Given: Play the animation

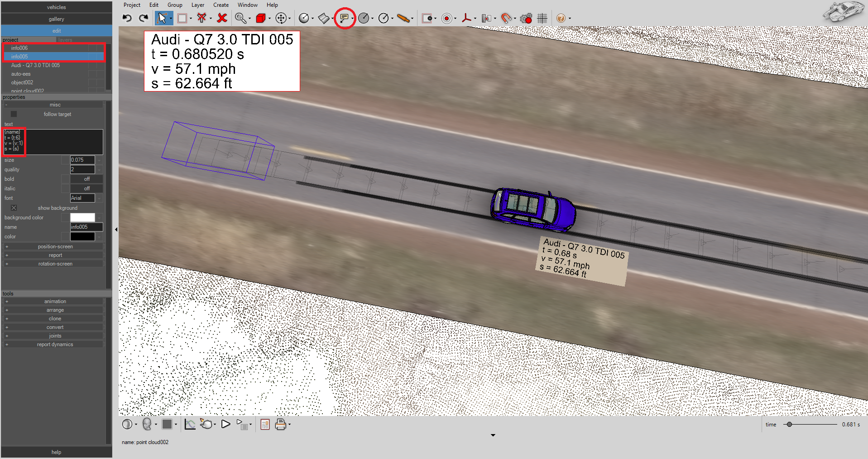Looking at the screenshot, I should pyautogui.click(x=225, y=424).
